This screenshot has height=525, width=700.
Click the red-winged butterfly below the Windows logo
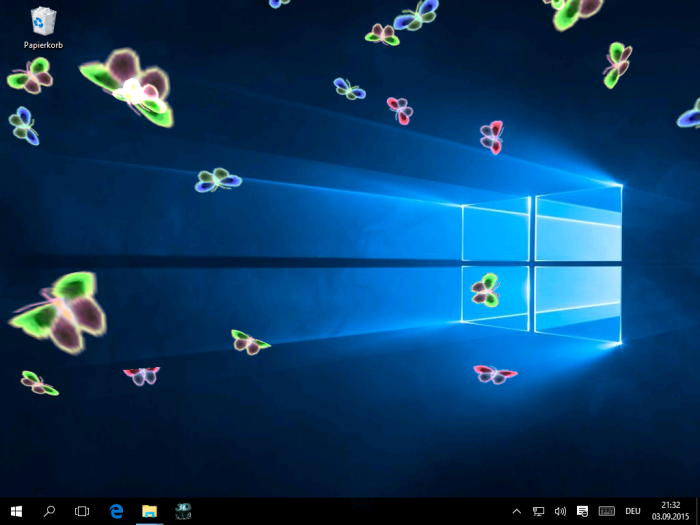[x=494, y=374]
